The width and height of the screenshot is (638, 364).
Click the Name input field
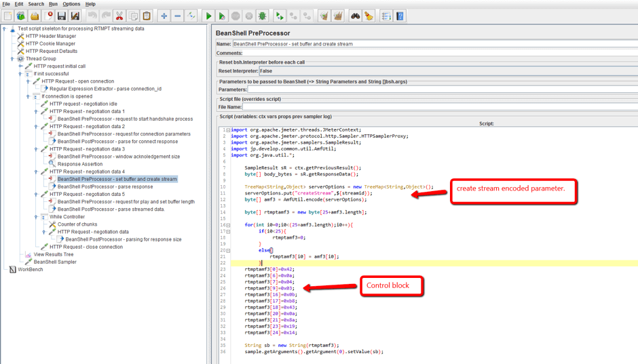click(x=435, y=44)
